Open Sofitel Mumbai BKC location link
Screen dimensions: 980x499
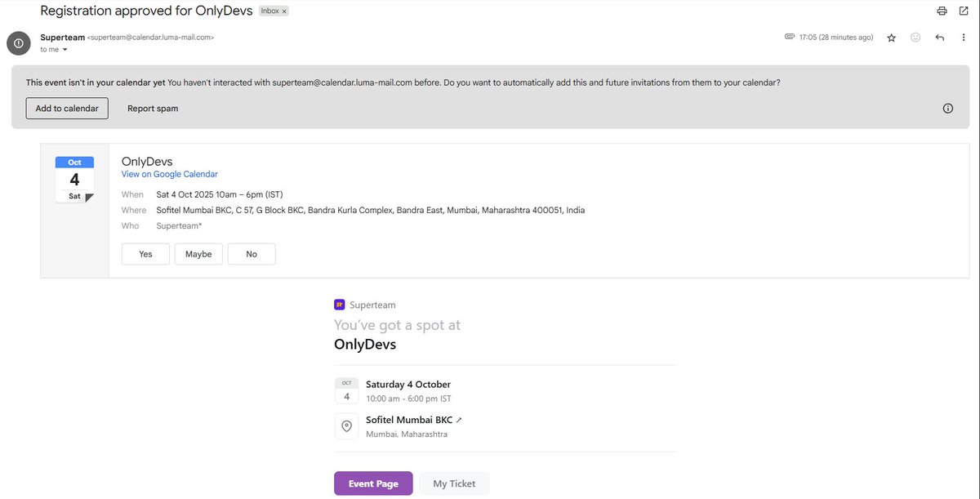tap(414, 420)
